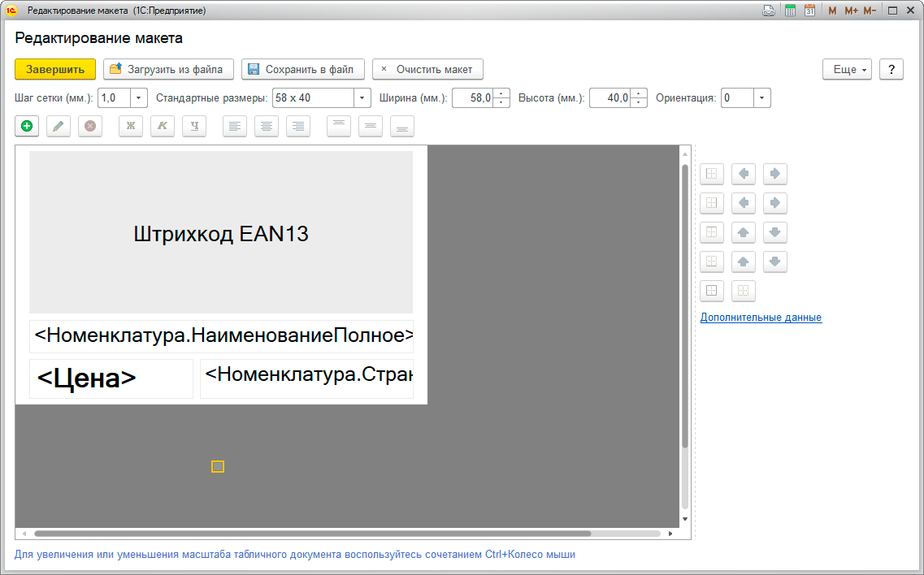Screen dimensions: 924x575
Task: Center text horizontally
Action: 267,126
